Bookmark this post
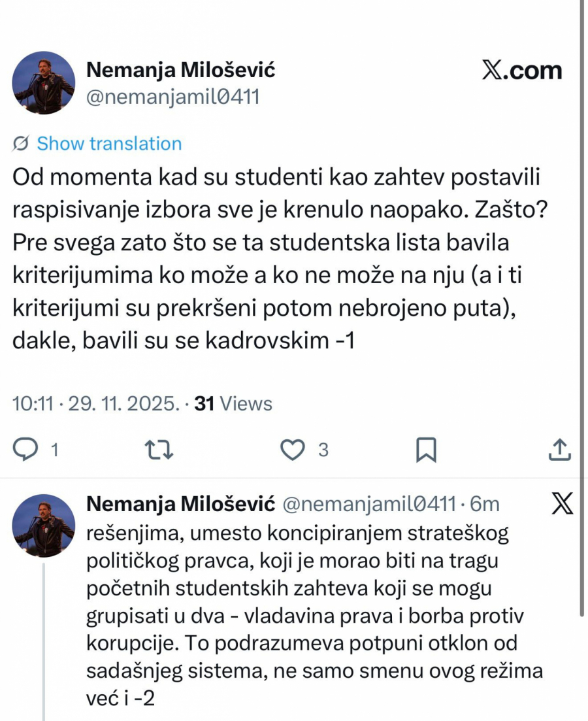Viewport: 588px width, 721px height. 426,450
